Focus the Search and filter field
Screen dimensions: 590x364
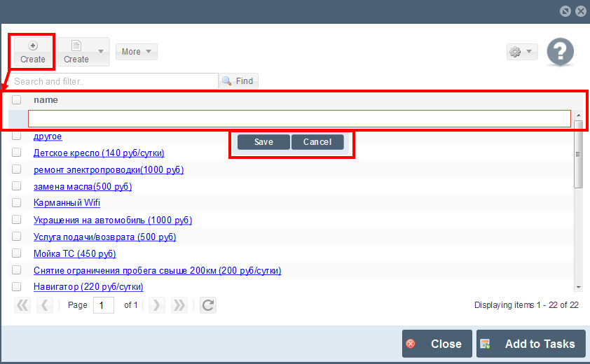coord(114,81)
